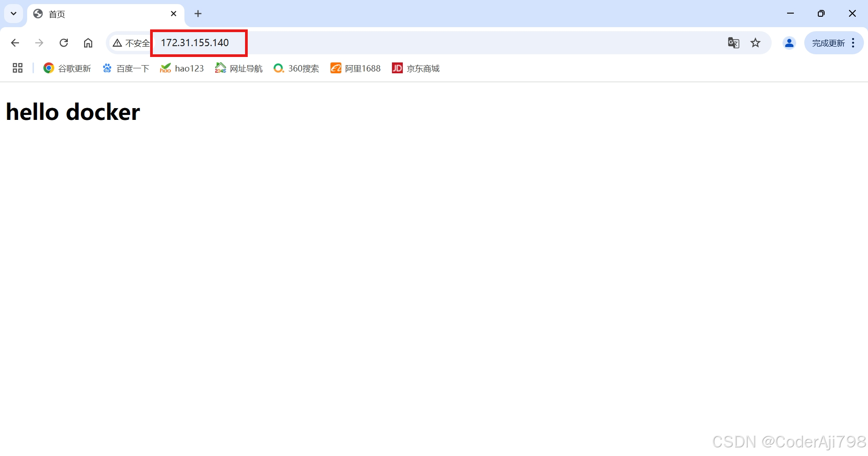868x456 pixels.
Task: Go back to the previous page
Action: [15, 43]
